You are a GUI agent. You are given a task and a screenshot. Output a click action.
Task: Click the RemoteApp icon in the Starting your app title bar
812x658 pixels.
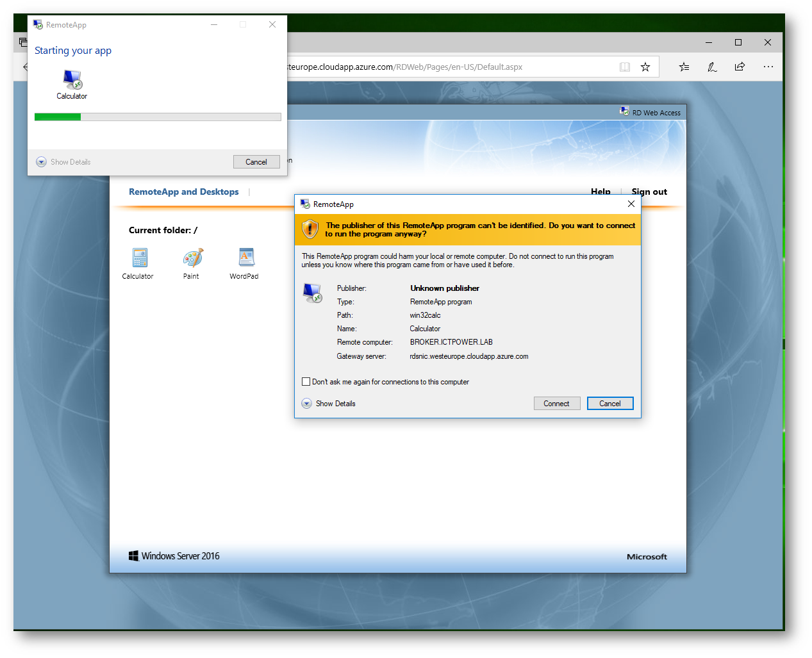(38, 24)
